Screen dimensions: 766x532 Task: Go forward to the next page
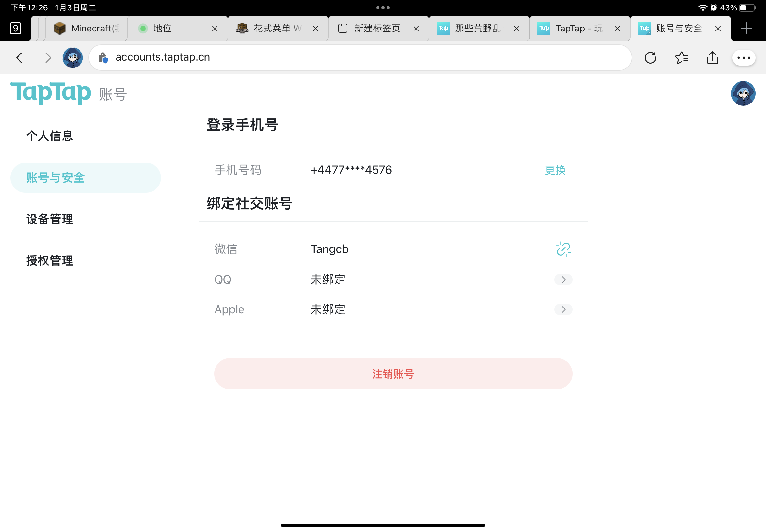[48, 58]
